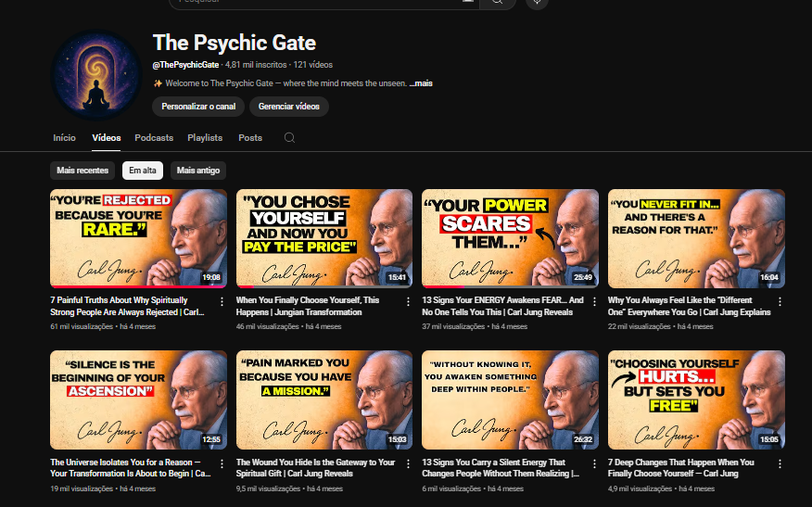Click Gerenciar vídeos button

pyautogui.click(x=289, y=107)
